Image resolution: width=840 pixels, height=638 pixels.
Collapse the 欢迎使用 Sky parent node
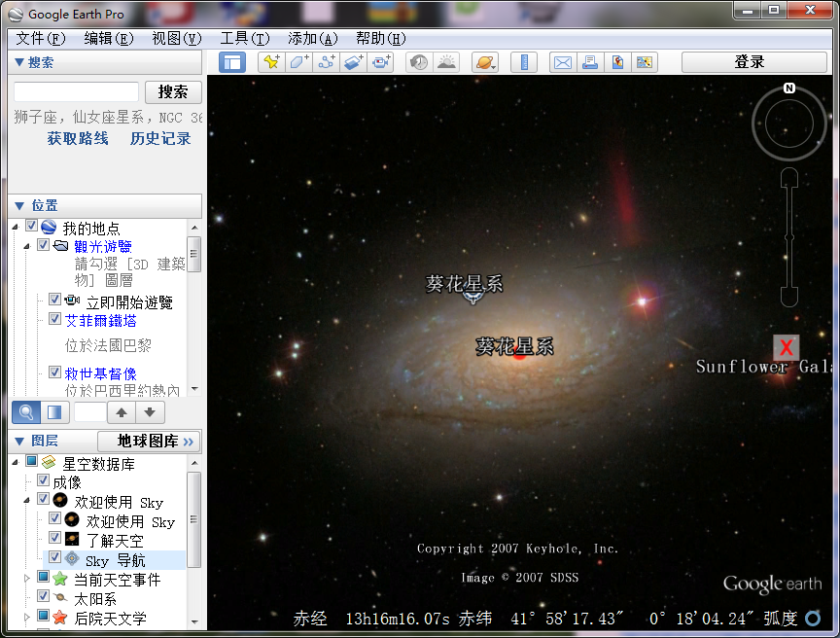pyautogui.click(x=27, y=500)
